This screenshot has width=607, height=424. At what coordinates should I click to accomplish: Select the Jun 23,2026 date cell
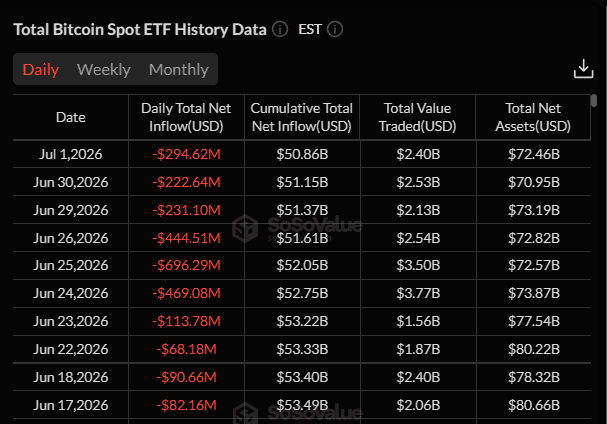point(70,321)
